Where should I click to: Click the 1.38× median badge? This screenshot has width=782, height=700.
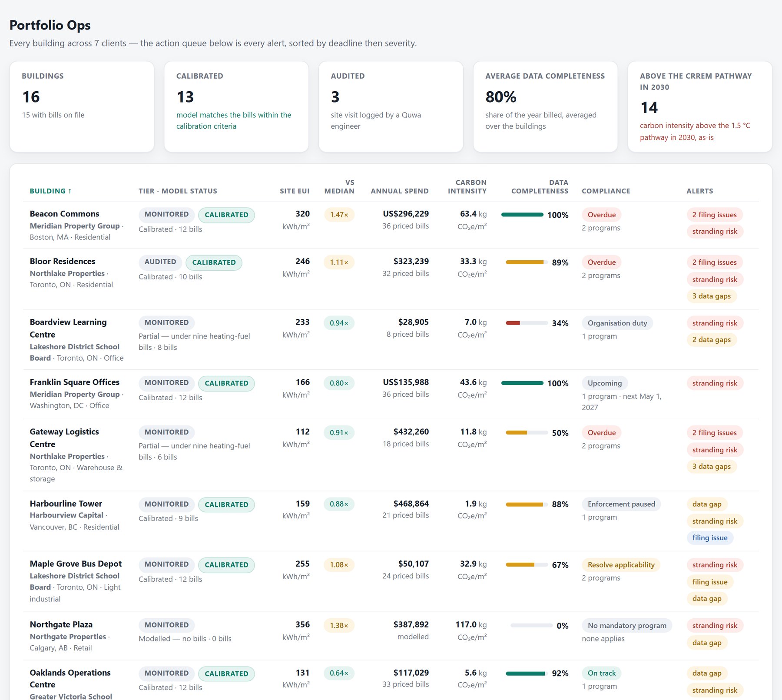tap(339, 625)
